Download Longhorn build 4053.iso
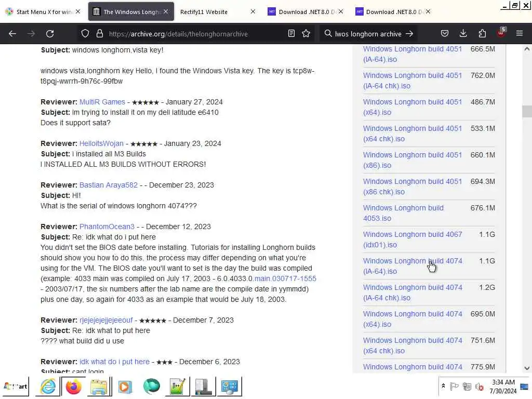This screenshot has width=532, height=399. click(x=403, y=212)
